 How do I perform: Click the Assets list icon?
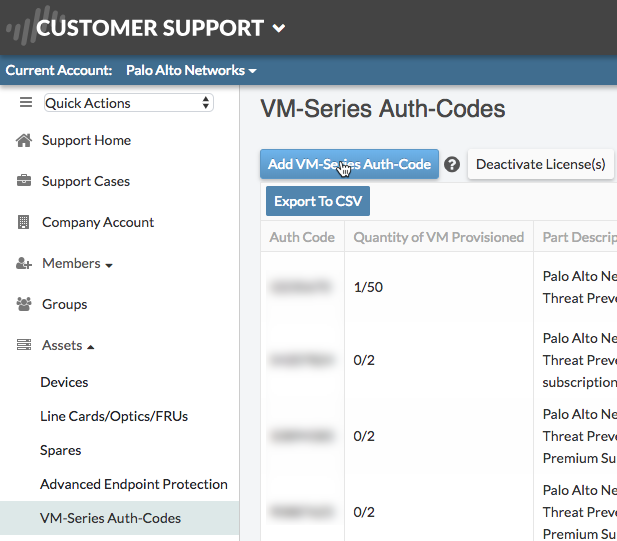pos(24,346)
